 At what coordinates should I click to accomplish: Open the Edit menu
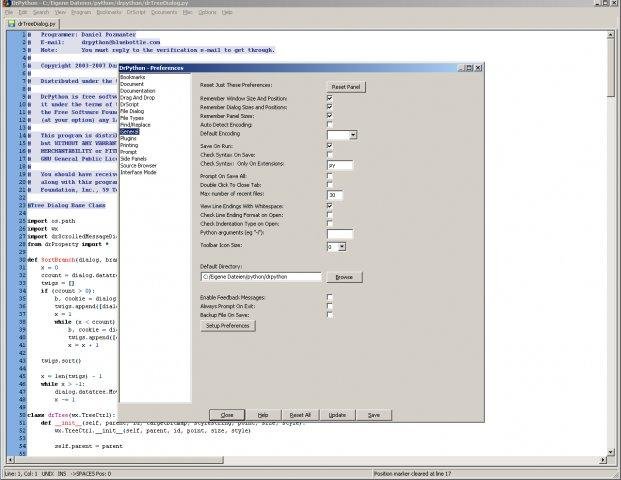[x=23, y=12]
